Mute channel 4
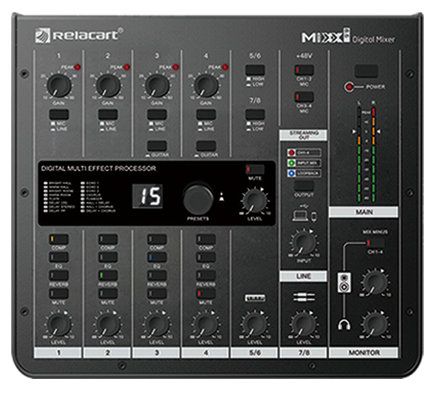Image resolution: width=431 pixels, height=403 pixels. [206, 293]
